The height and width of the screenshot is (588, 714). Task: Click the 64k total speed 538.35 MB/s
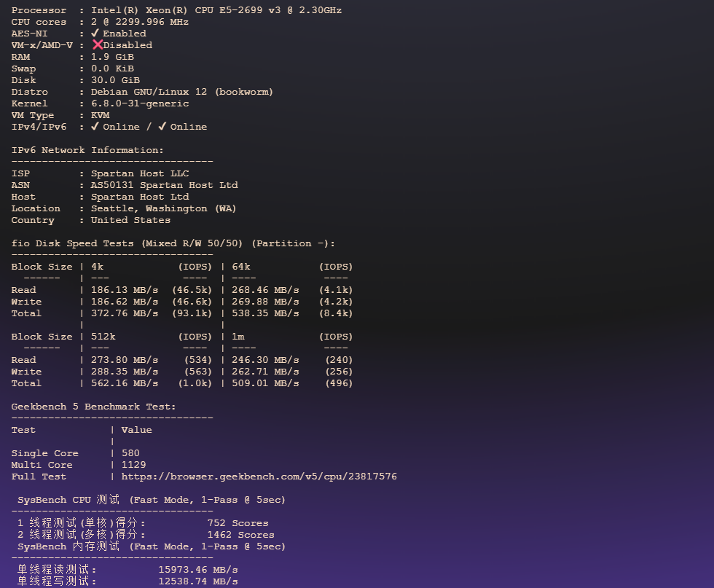[265, 313]
